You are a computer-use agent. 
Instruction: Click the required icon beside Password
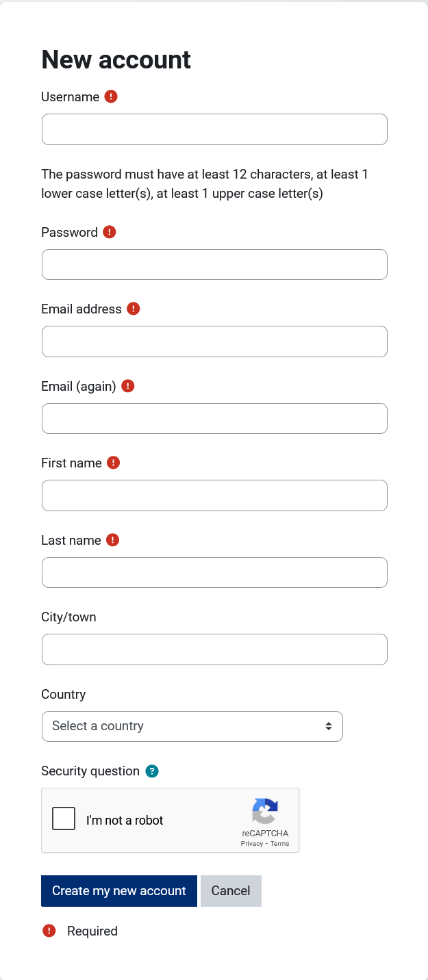[109, 232]
